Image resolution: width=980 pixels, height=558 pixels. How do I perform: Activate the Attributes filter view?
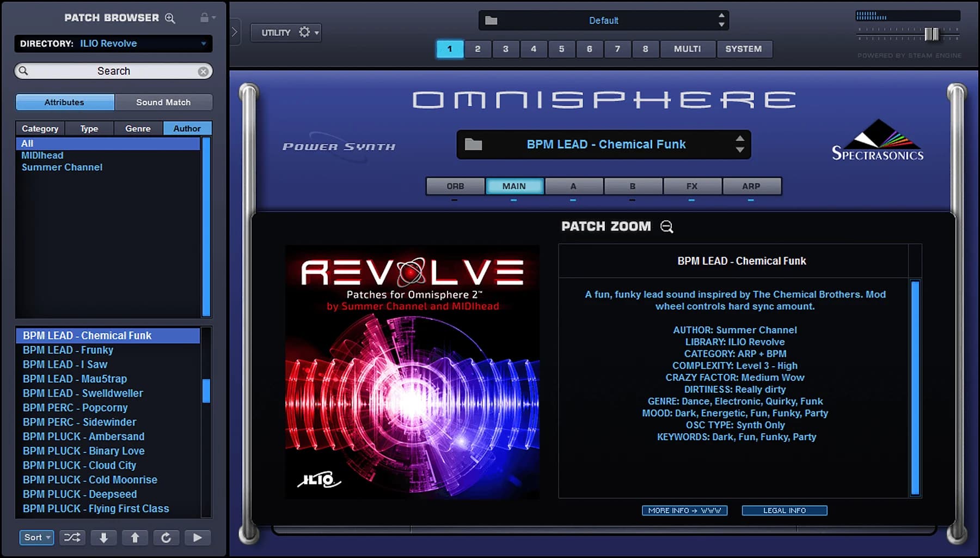click(x=64, y=102)
